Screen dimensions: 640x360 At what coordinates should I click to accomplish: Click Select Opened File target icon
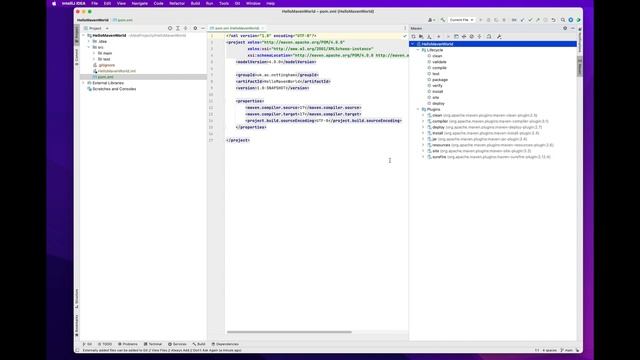170,28
